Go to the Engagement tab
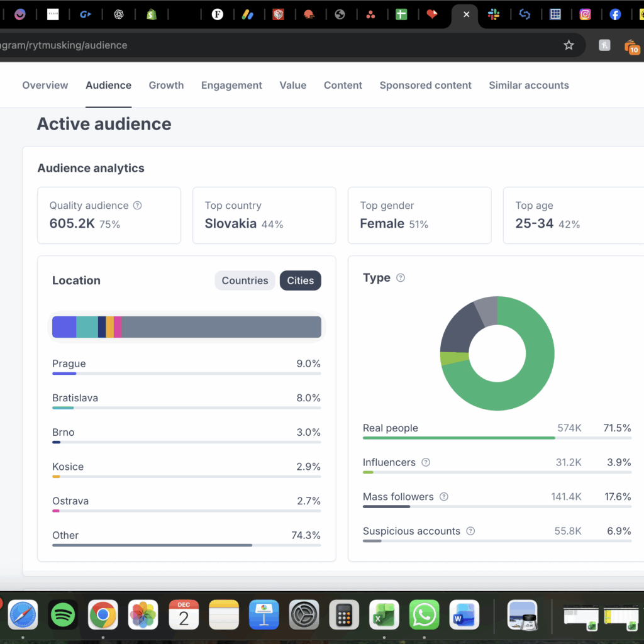Image resolution: width=644 pixels, height=644 pixels. tap(231, 86)
